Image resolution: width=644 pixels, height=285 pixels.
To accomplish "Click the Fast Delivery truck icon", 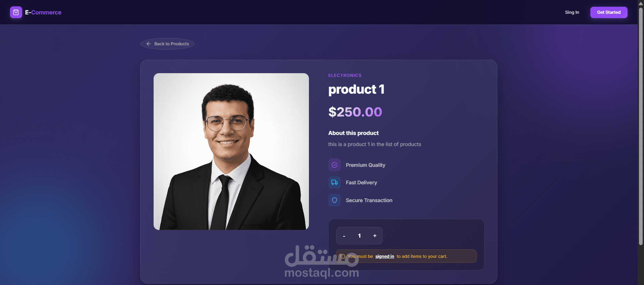I will click(334, 183).
